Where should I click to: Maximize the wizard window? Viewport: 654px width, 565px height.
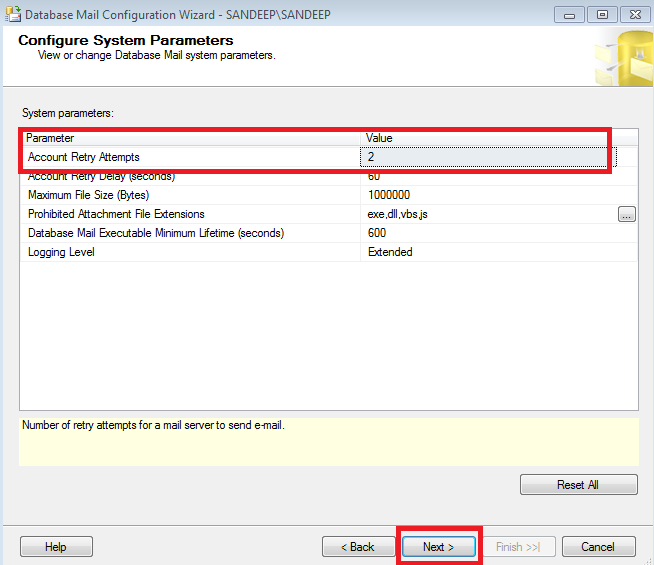[602, 15]
